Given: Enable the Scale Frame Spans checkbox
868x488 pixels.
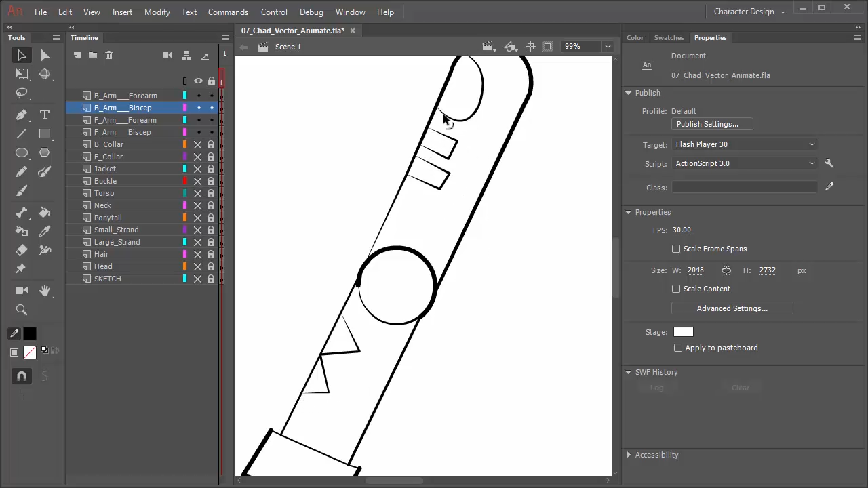Looking at the screenshot, I should click(x=676, y=249).
